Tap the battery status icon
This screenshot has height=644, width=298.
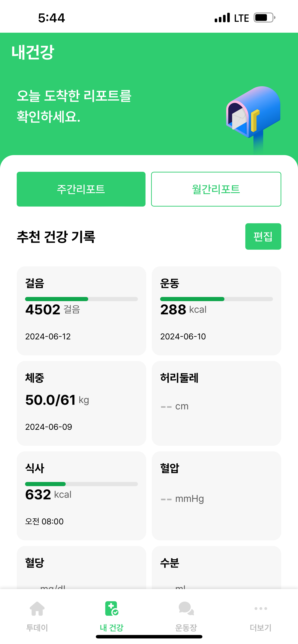[x=264, y=18]
